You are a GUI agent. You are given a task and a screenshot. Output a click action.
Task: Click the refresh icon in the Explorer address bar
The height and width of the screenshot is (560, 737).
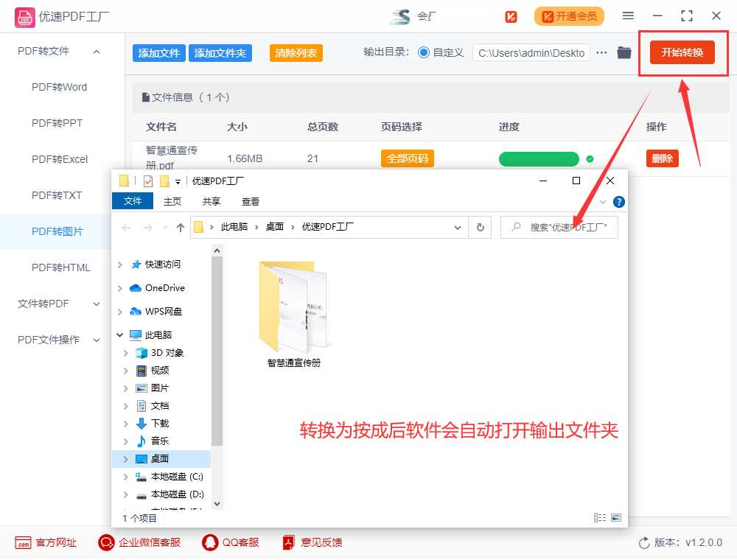click(480, 227)
